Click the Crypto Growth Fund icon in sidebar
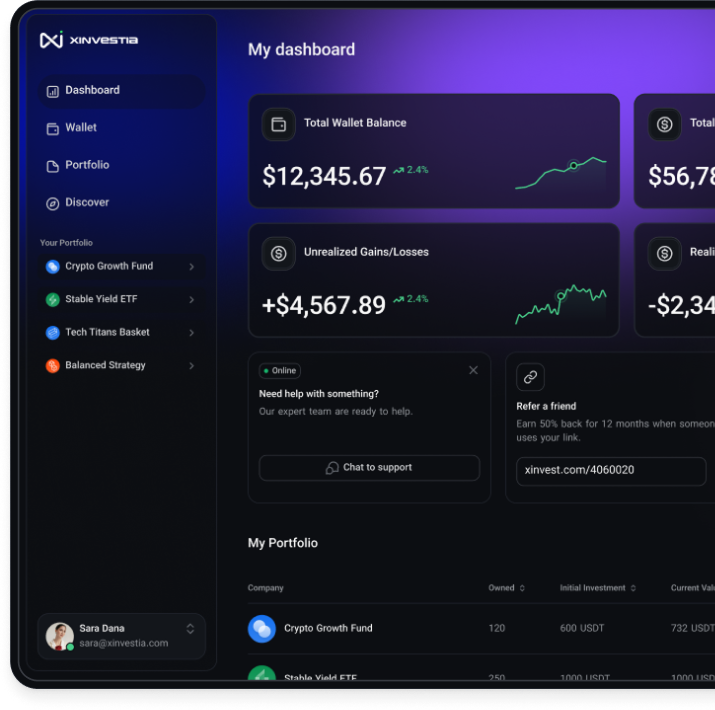Image resolution: width=715 pixels, height=710 pixels. tap(53, 267)
